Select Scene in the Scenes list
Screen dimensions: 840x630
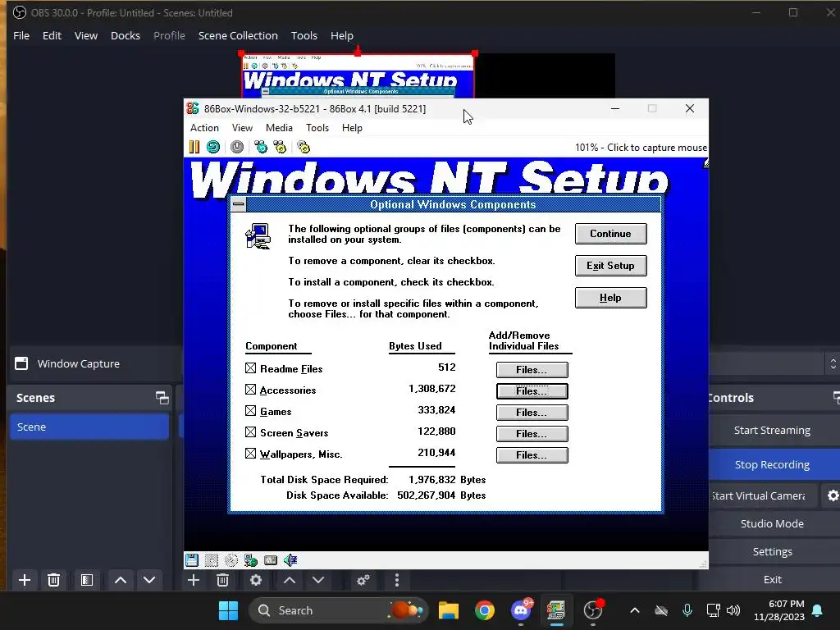(89, 427)
